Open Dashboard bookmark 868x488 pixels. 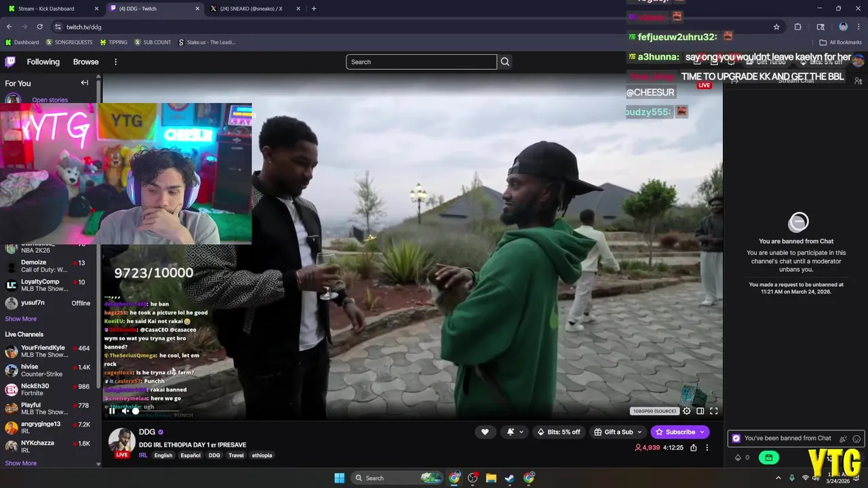22,42
